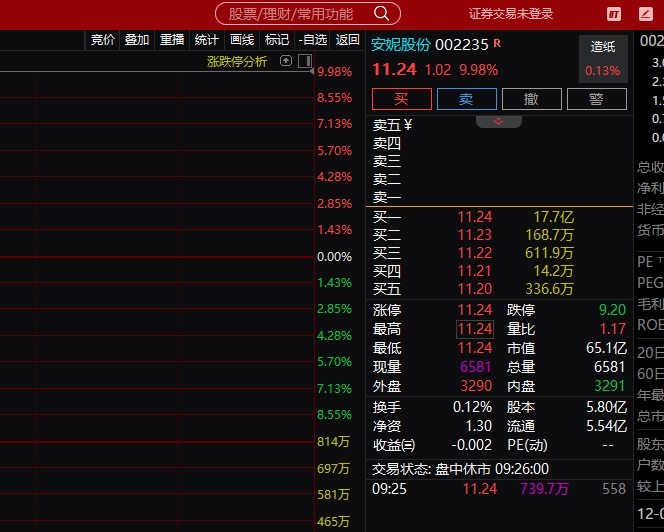Open the 造纸 sector box

(603, 58)
